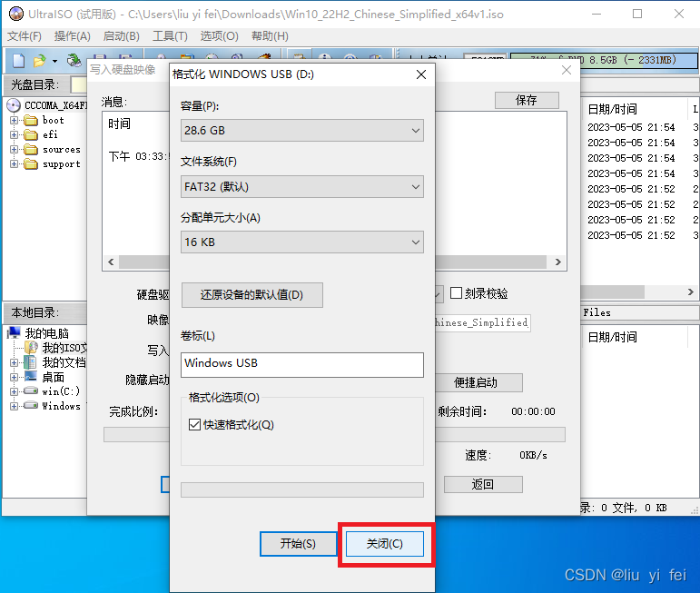Expand the sources folder node

click(14, 150)
